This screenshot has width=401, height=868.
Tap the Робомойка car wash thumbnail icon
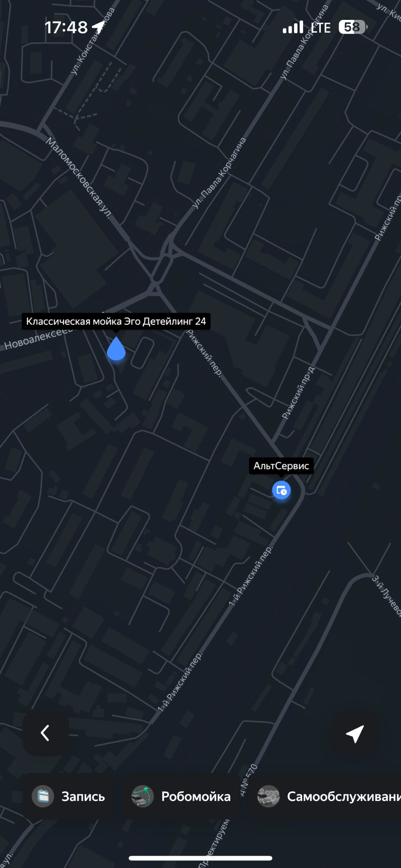(142, 796)
